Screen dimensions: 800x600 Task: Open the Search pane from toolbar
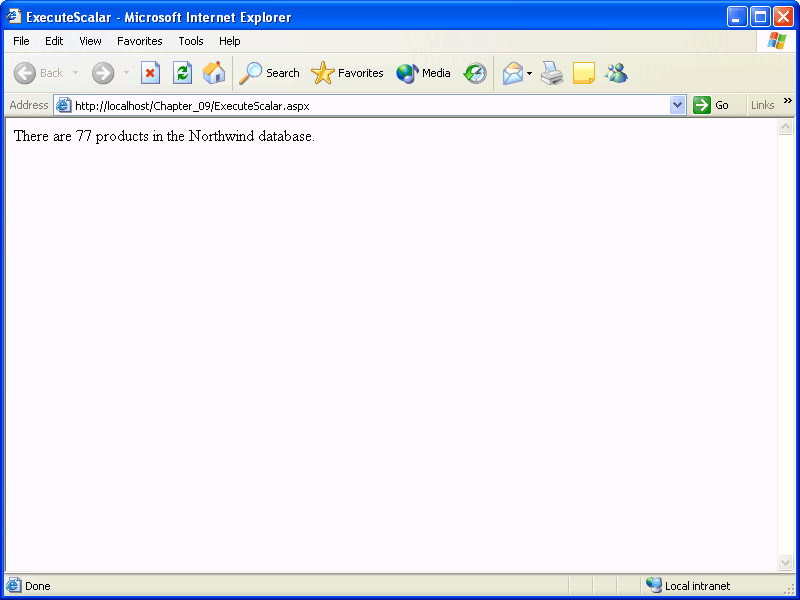click(269, 73)
